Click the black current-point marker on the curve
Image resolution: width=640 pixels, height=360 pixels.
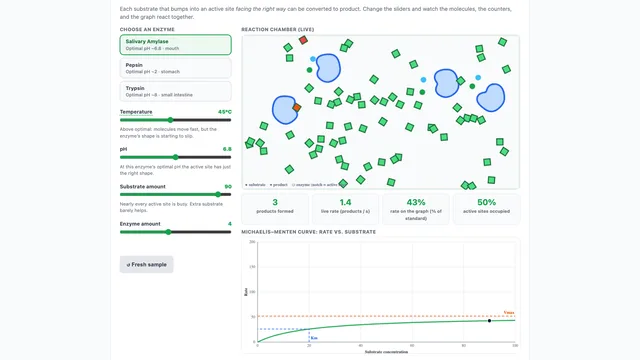coord(489,321)
